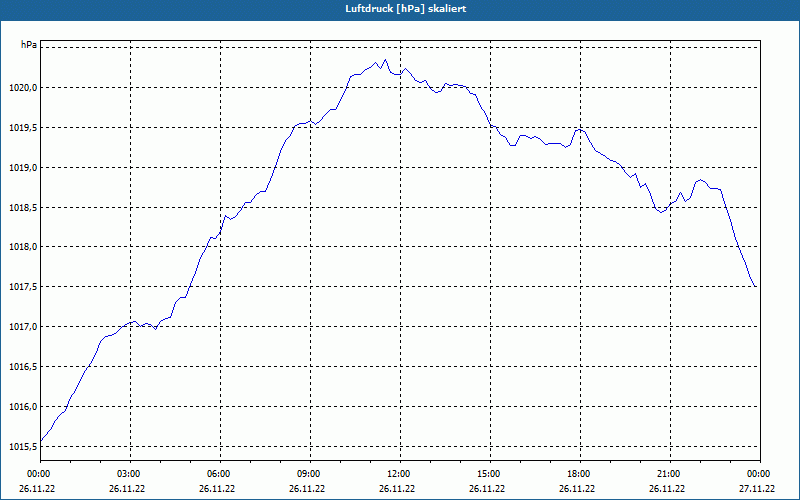Select the 1015,5 y-axis value

23,446
